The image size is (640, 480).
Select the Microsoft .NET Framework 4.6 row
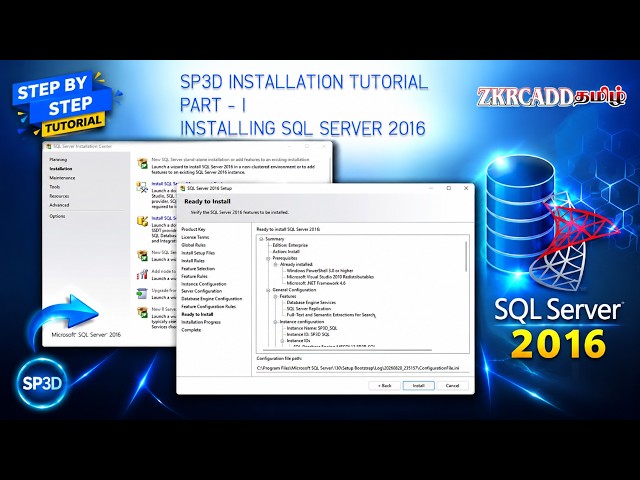tap(316, 283)
